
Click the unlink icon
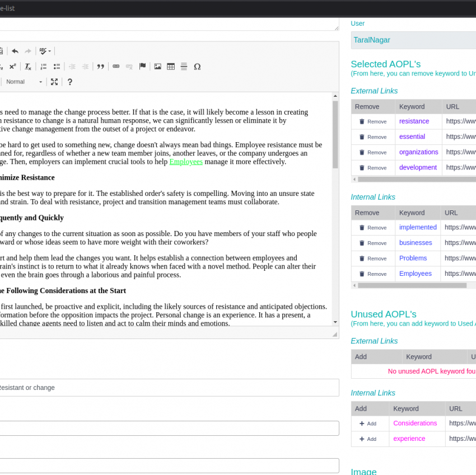(x=129, y=67)
